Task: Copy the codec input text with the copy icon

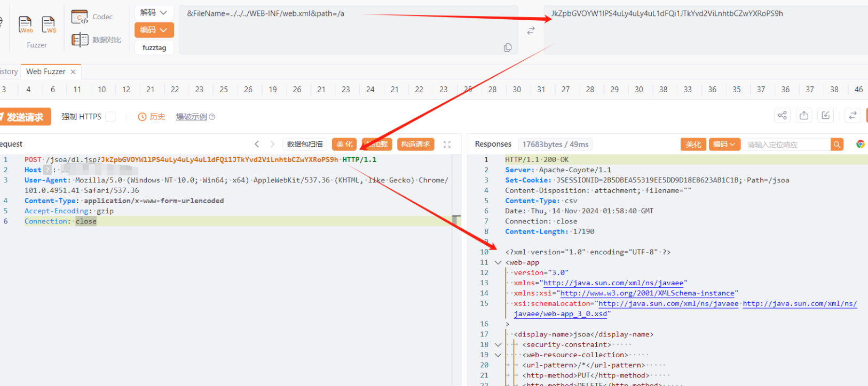Action: coord(508,47)
